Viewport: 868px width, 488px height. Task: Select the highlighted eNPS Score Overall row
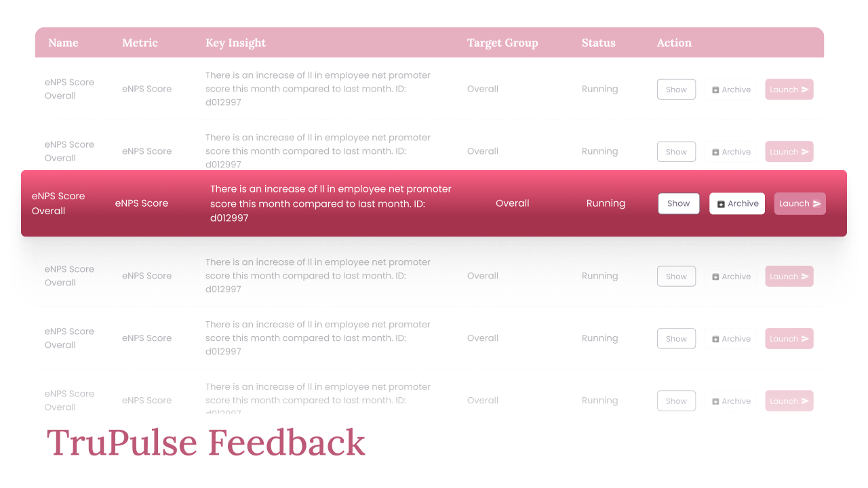(x=434, y=203)
